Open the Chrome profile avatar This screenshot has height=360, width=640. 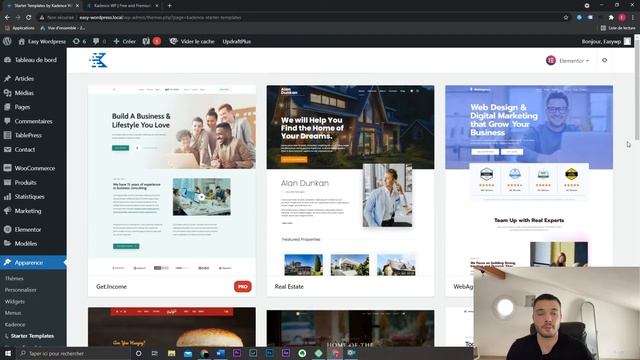(x=622, y=18)
